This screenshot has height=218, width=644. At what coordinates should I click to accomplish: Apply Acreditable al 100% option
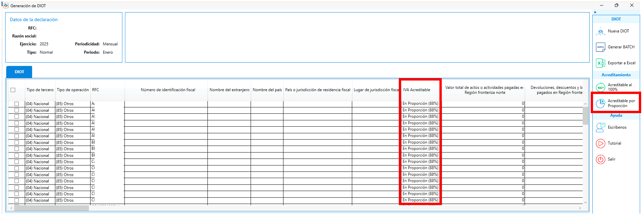click(616, 87)
